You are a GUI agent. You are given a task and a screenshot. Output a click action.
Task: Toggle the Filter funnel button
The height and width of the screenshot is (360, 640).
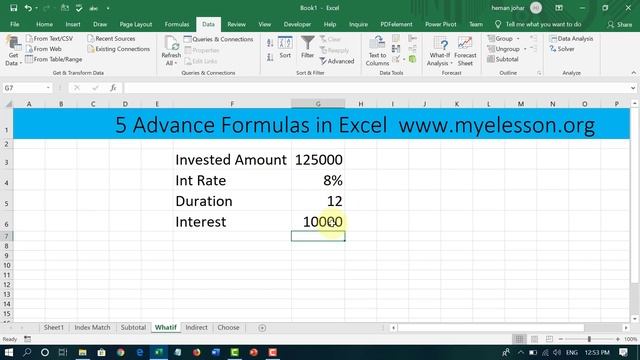coord(307,47)
